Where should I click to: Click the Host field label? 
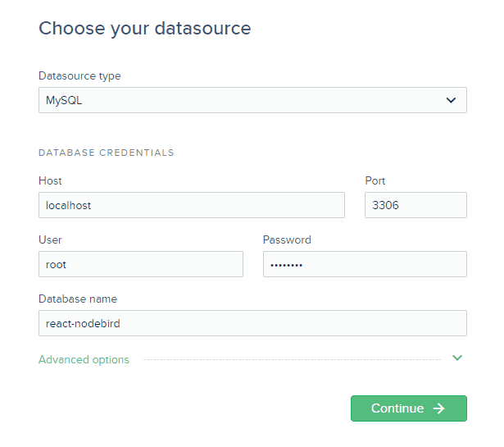(50, 180)
